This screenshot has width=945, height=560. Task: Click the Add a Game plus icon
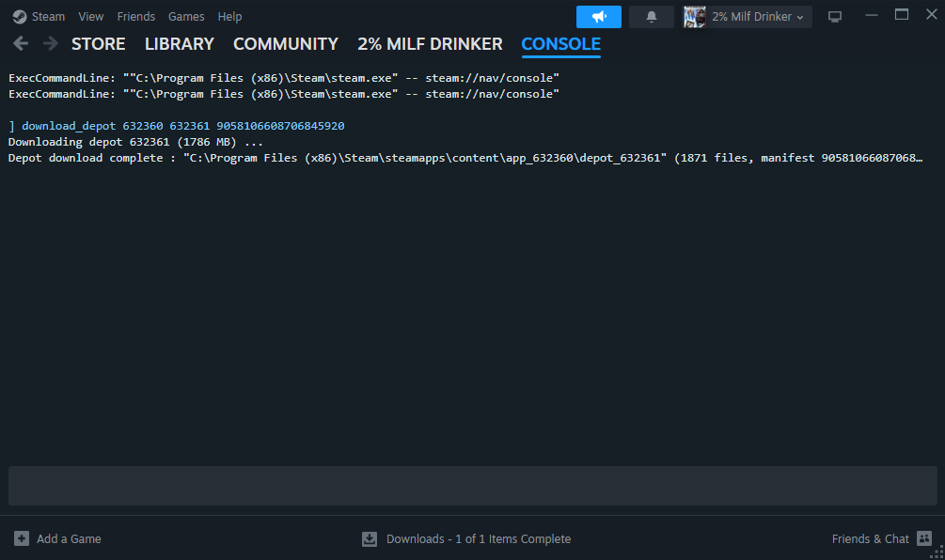tap(21, 538)
